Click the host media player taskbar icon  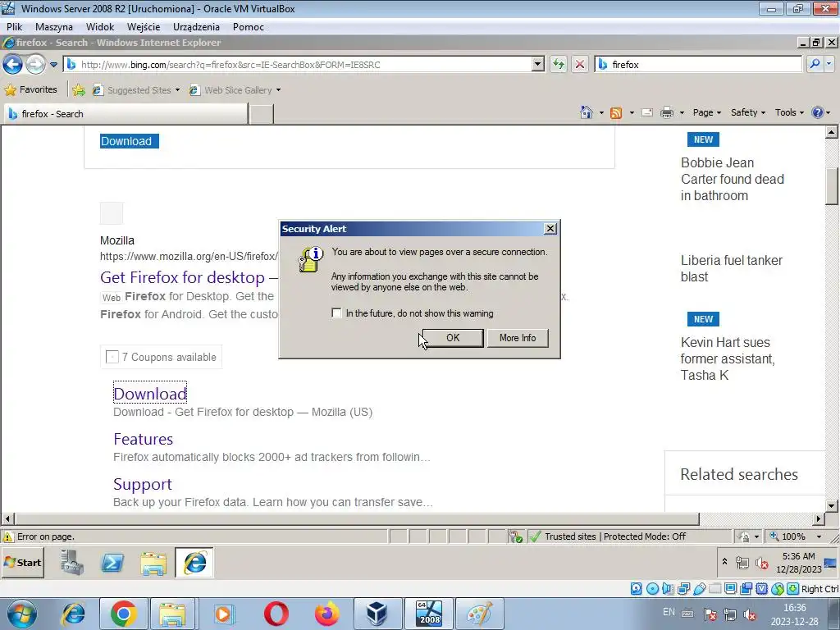(225, 614)
